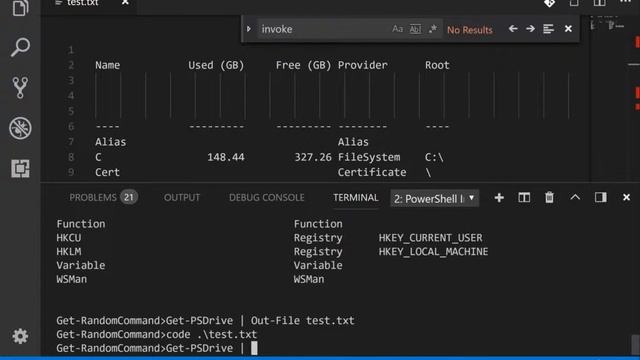The width and height of the screenshot is (640, 360).
Task: Open the Source Control view
Action: click(x=20, y=87)
